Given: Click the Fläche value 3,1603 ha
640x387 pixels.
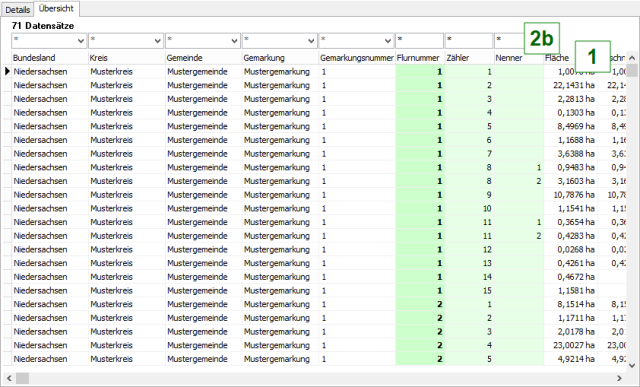Looking at the screenshot, I should [571, 181].
